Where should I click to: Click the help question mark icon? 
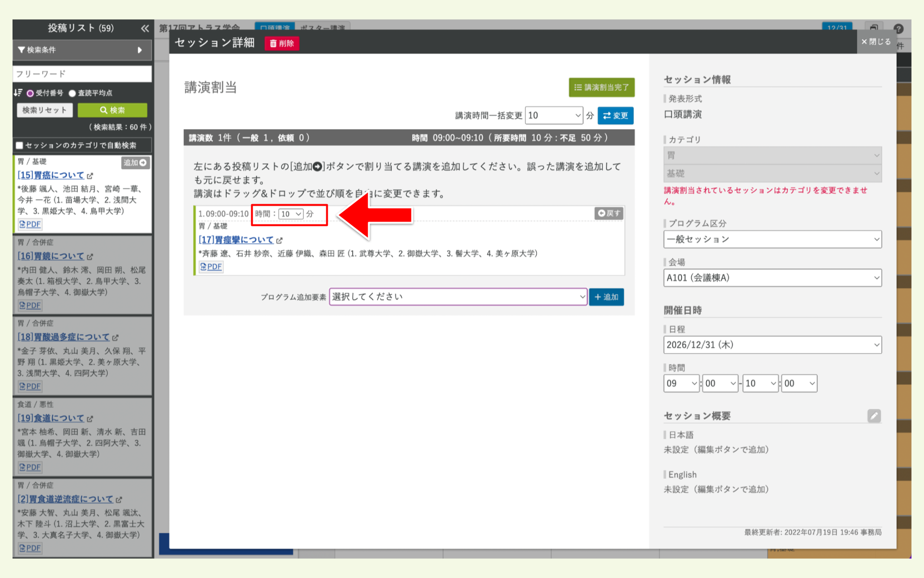(x=899, y=29)
